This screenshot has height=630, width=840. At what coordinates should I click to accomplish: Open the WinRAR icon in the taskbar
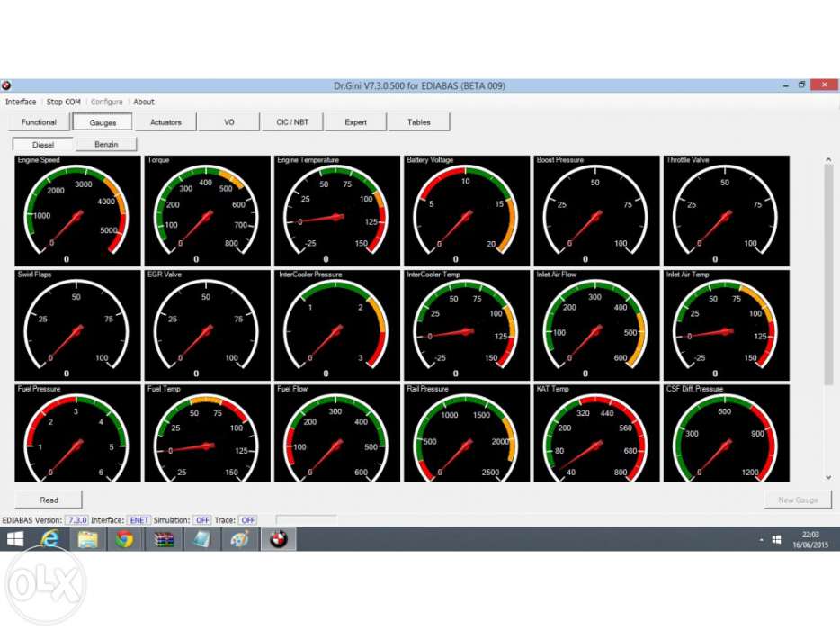[x=163, y=539]
